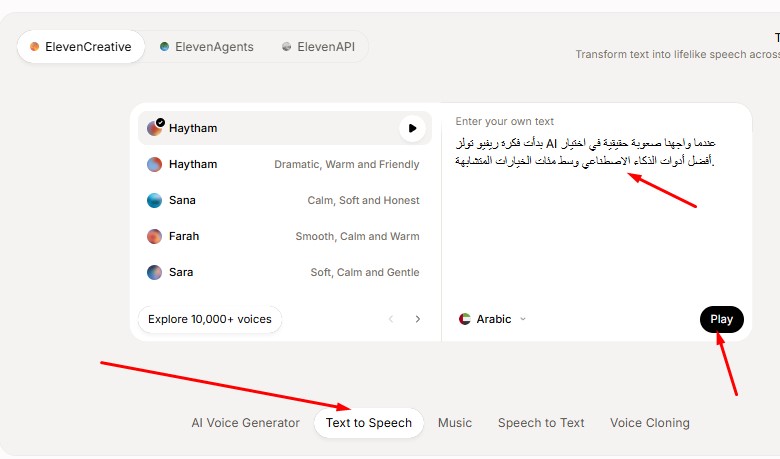Image resolution: width=780 pixels, height=459 pixels.
Task: Click Farah's orange voice avatar
Action: (154, 236)
